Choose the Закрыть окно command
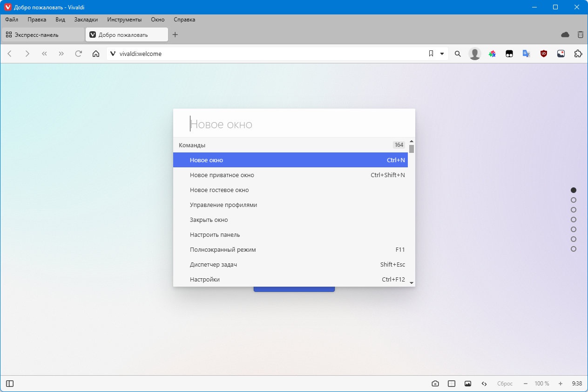The height and width of the screenshot is (392, 588). [291, 220]
